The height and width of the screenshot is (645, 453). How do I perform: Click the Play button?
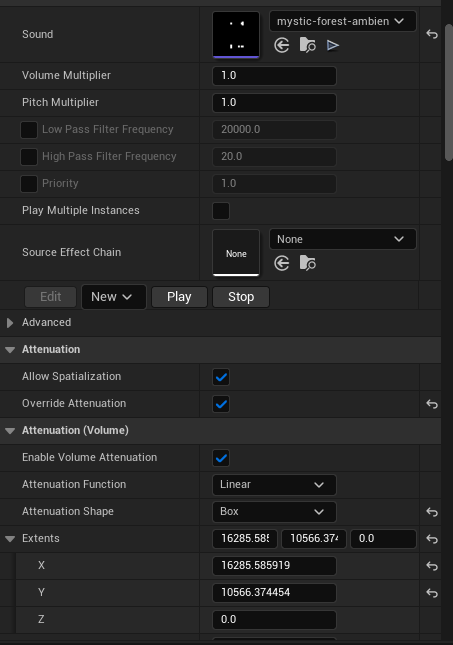(x=179, y=297)
